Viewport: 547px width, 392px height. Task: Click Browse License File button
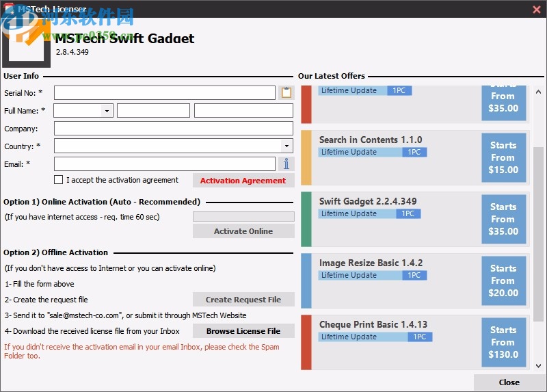tap(243, 331)
